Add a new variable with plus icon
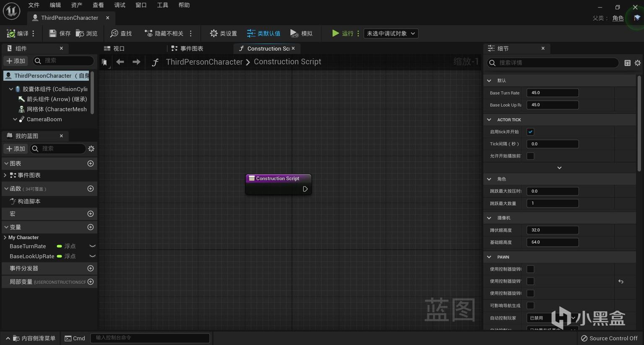The image size is (644, 345). pos(90,227)
